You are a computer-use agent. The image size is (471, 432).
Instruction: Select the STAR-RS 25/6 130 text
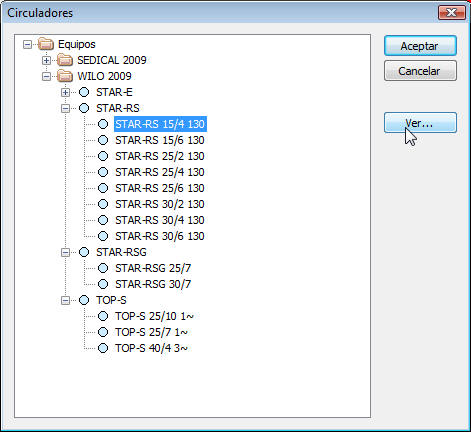tap(160, 188)
